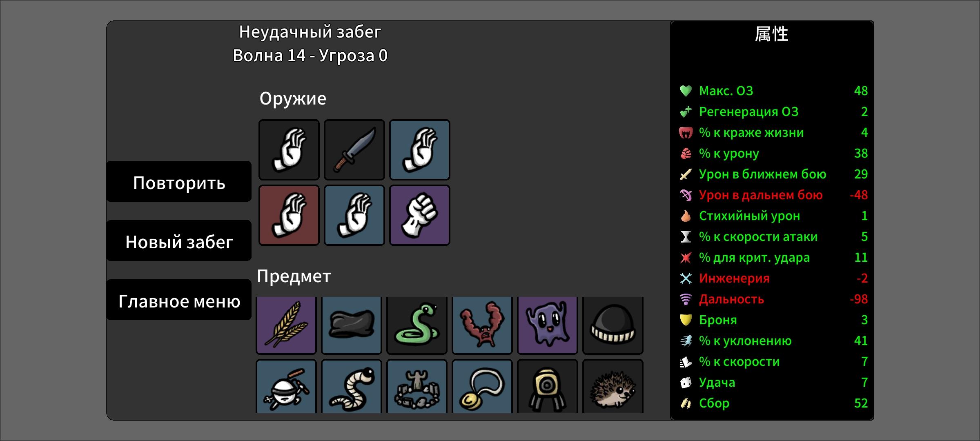Start a run with Новый забег
The image size is (980, 441).
[x=179, y=241]
